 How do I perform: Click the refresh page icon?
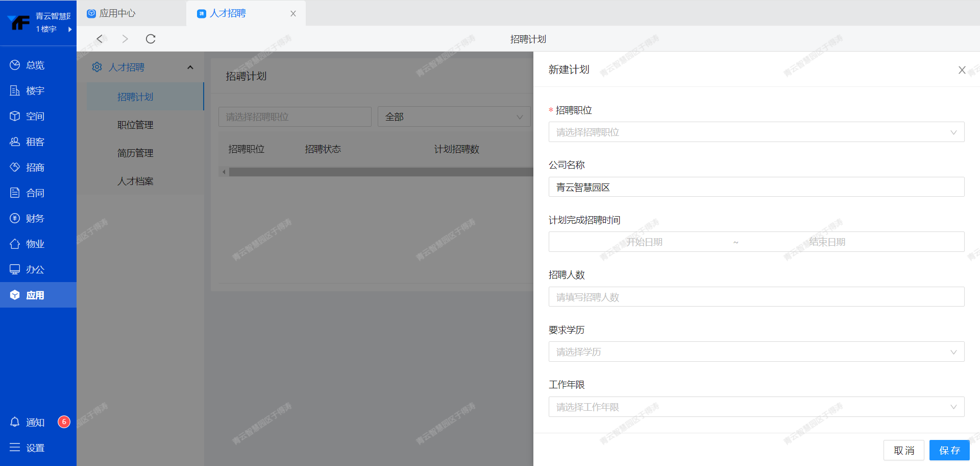point(151,39)
